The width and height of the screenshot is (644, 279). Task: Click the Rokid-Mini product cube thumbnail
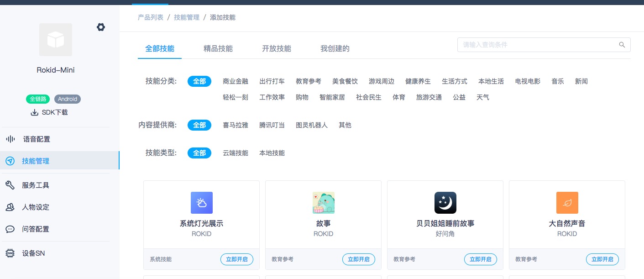[56, 40]
